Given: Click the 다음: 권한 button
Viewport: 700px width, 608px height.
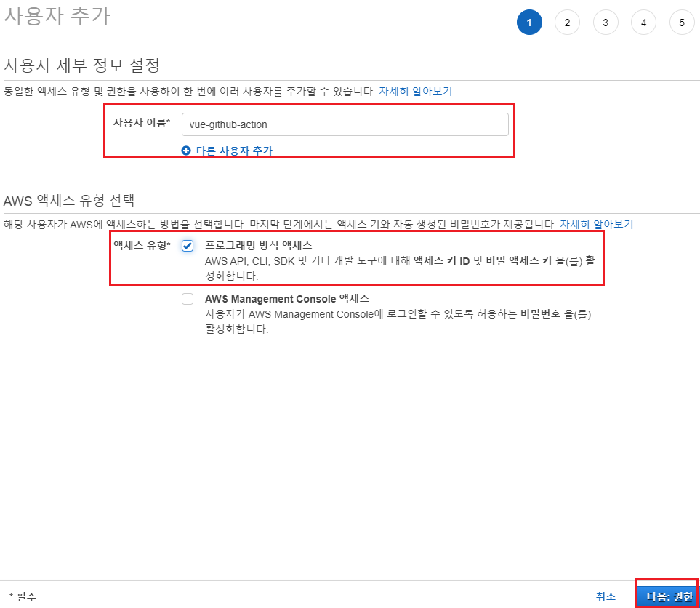Looking at the screenshot, I should (668, 596).
